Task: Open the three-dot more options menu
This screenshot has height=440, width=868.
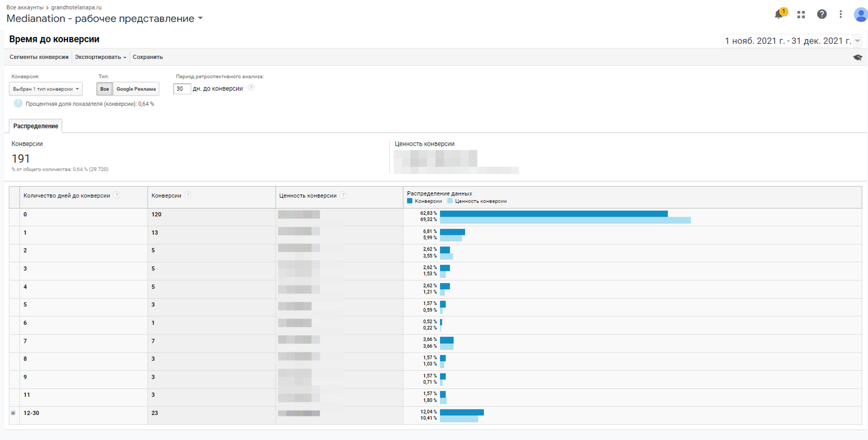Action: 840,14
